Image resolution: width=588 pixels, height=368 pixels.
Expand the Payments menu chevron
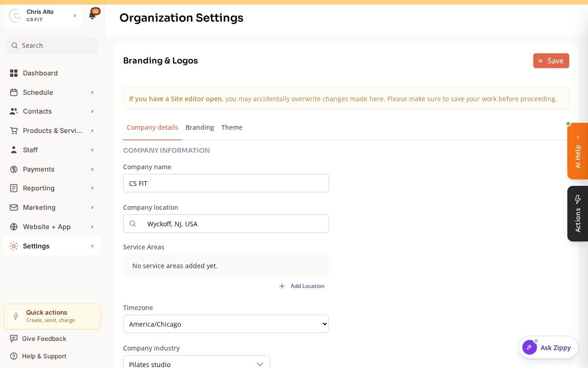92,169
